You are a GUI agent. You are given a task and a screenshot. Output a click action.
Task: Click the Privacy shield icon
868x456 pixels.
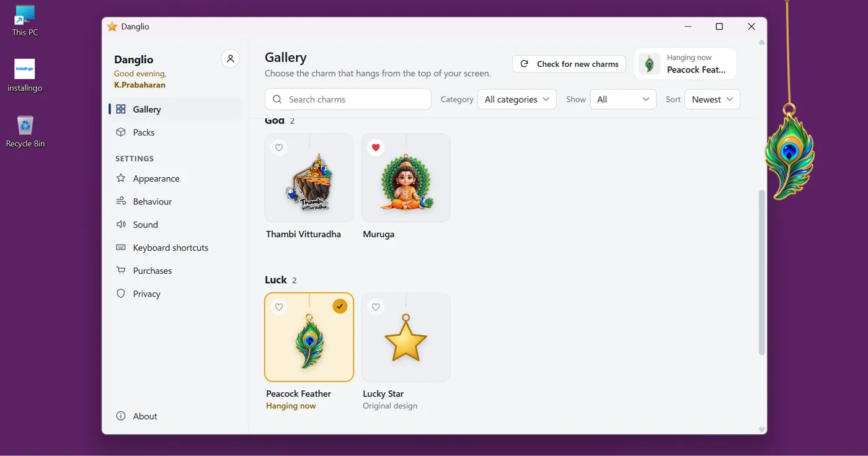pyautogui.click(x=121, y=293)
